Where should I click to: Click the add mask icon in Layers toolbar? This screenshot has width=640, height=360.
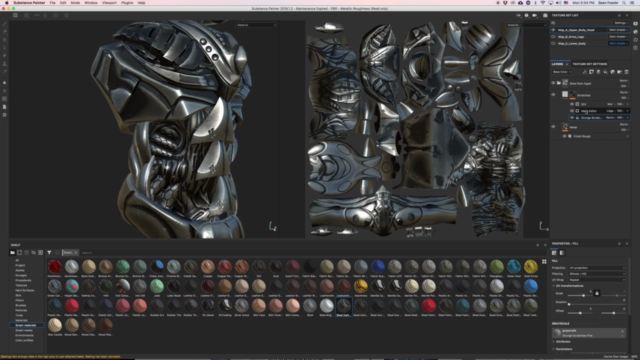pos(591,72)
